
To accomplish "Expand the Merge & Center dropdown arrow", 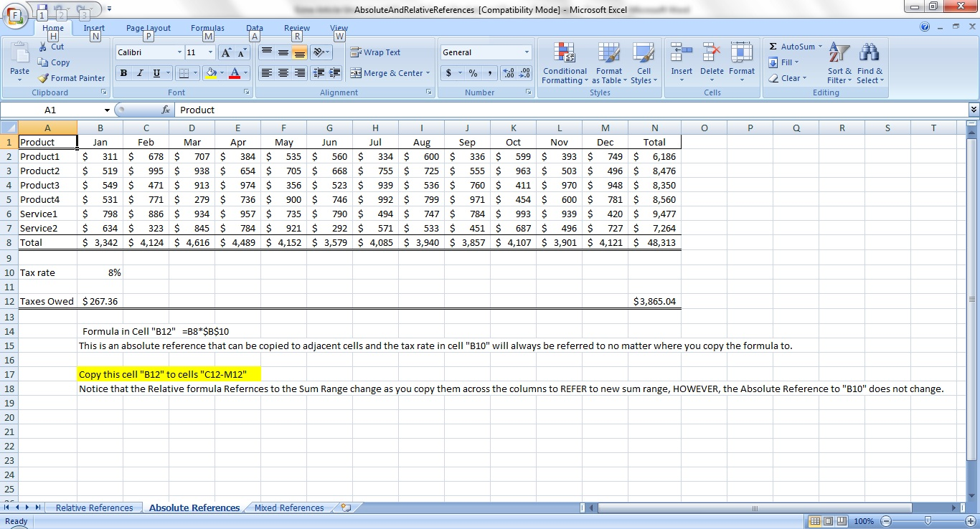I will pos(428,73).
